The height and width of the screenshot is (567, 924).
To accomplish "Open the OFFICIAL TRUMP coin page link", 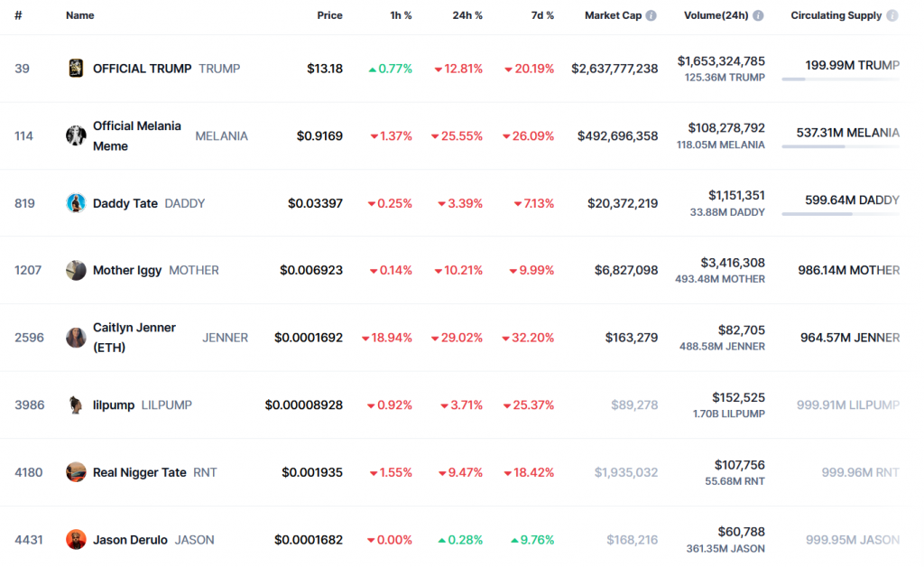I will (x=142, y=69).
